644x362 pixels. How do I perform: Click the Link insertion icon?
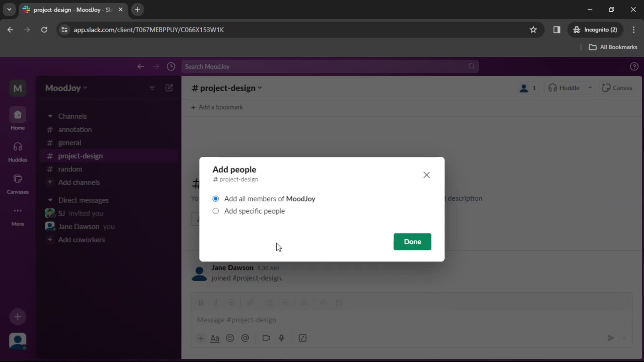251,303
